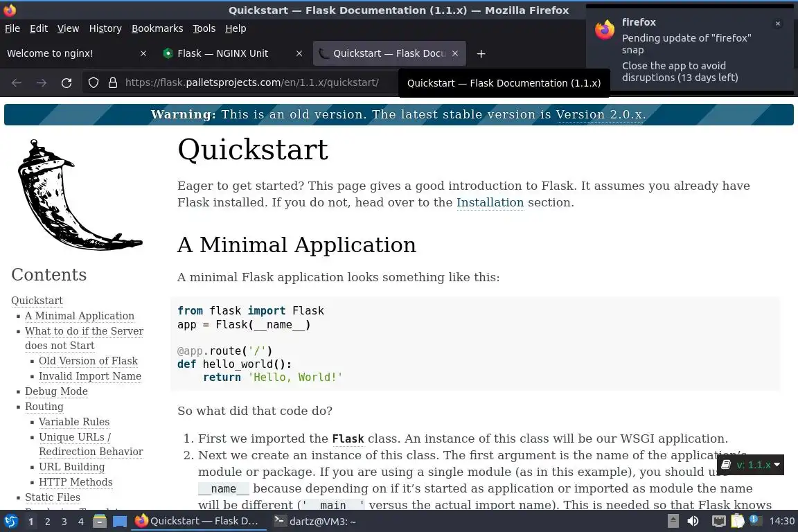Switch to workspace 3 in the taskbar

point(64,522)
